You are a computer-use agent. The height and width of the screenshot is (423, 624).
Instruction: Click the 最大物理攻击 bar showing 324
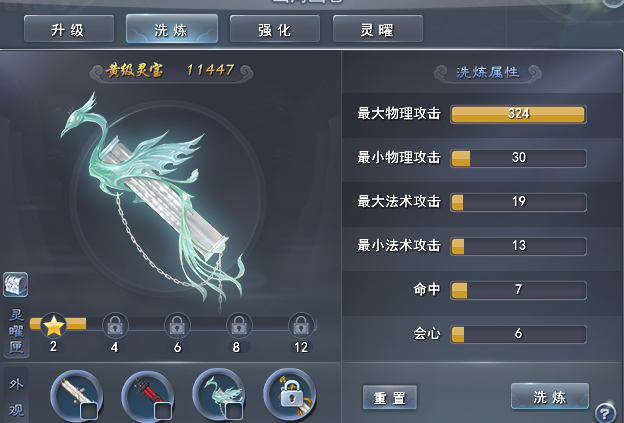pyautogui.click(x=518, y=114)
